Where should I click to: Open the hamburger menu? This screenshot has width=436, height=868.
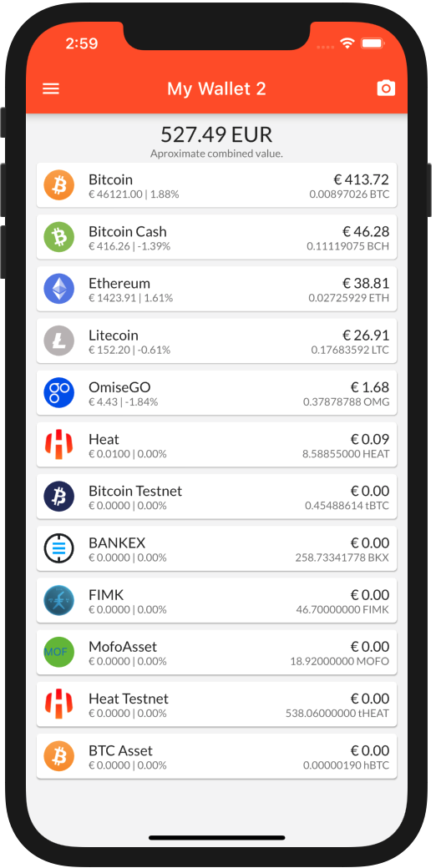click(x=51, y=88)
